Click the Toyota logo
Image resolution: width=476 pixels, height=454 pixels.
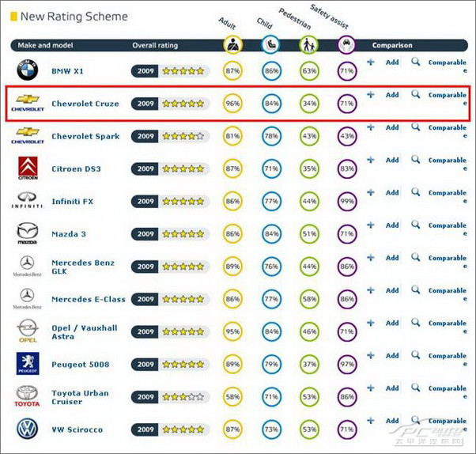coord(27,396)
